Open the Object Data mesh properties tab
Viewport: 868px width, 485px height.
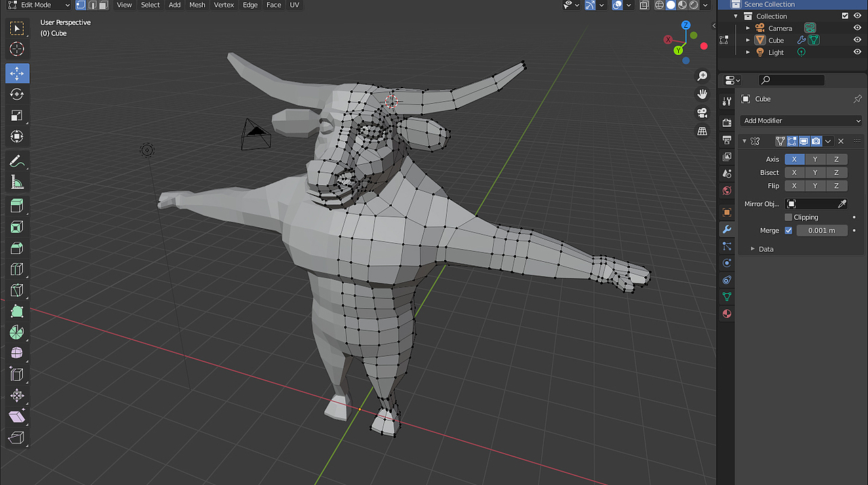(x=727, y=296)
